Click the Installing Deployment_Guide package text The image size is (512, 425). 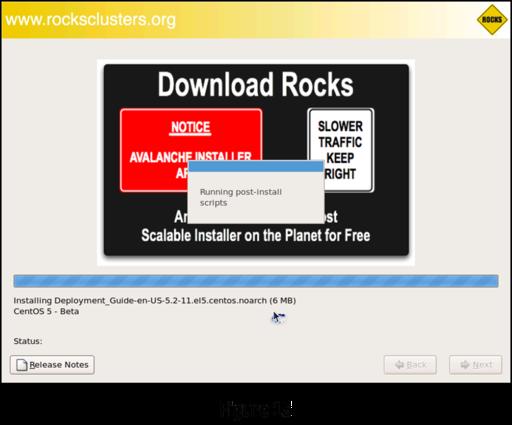tap(155, 301)
